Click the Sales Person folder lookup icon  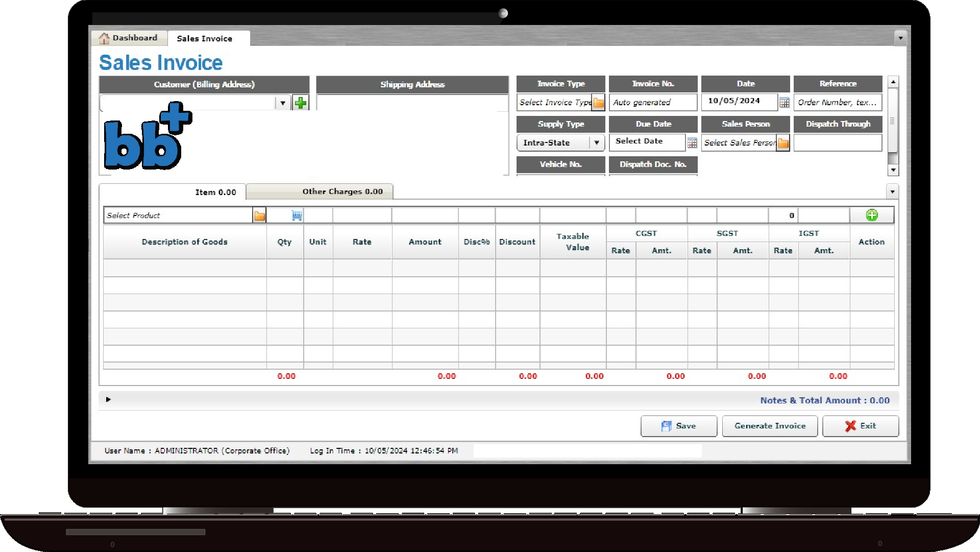pyautogui.click(x=783, y=143)
